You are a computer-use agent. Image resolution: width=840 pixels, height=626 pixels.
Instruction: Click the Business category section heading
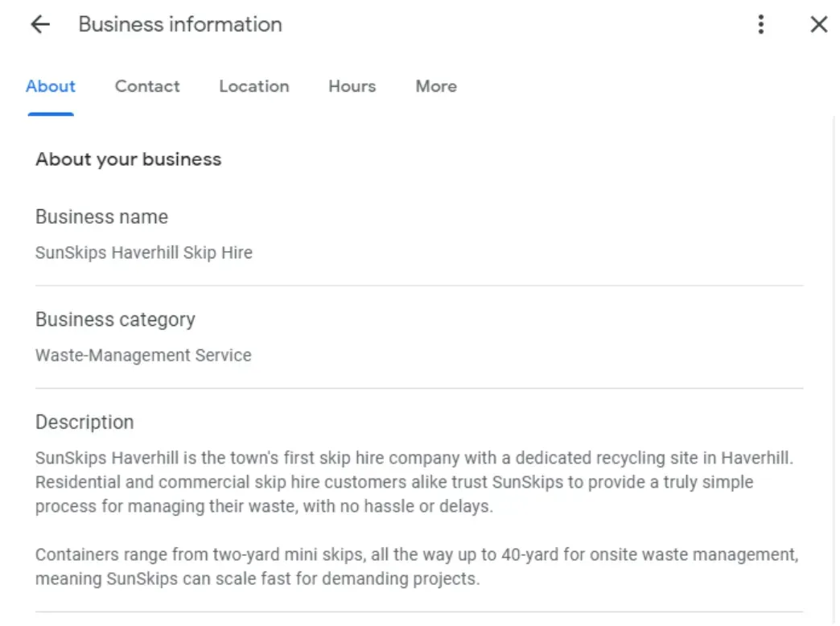coord(115,319)
